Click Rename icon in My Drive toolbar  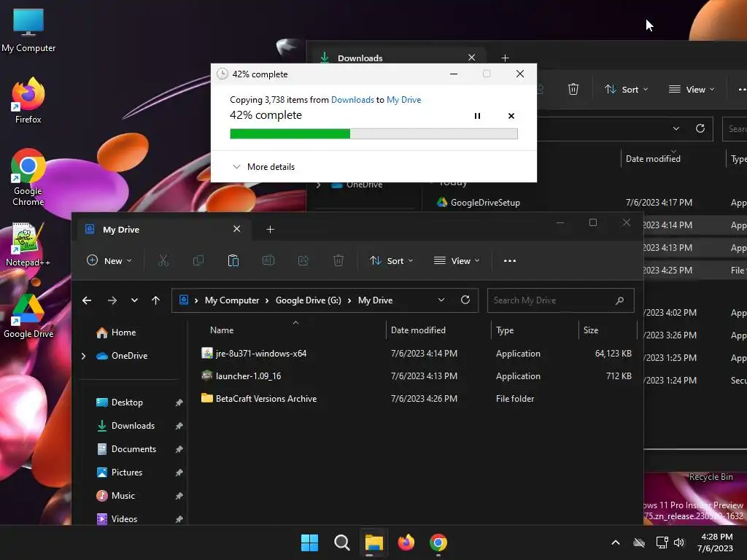(268, 260)
